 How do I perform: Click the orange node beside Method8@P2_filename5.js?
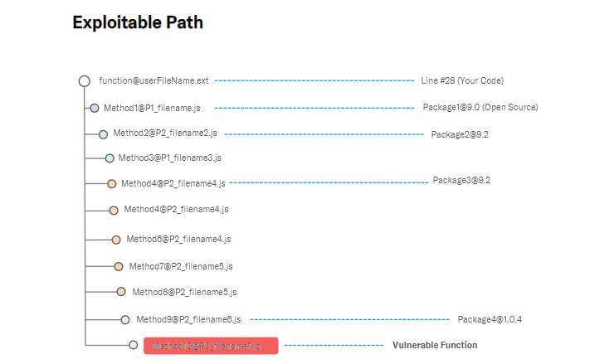tap(121, 292)
